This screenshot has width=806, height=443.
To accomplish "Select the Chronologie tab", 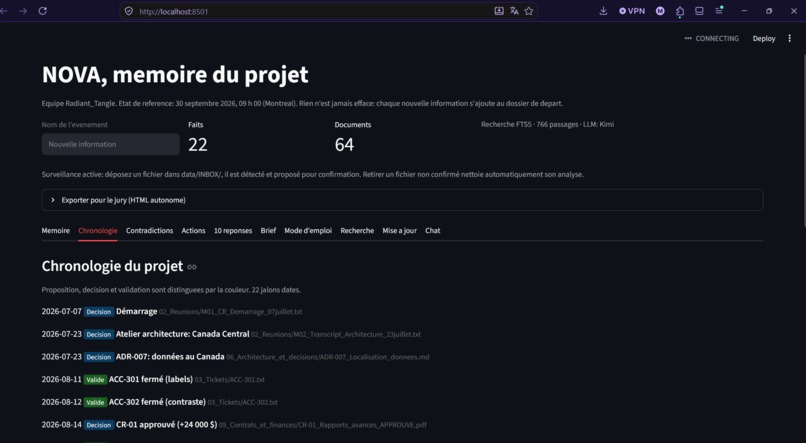I will point(98,231).
